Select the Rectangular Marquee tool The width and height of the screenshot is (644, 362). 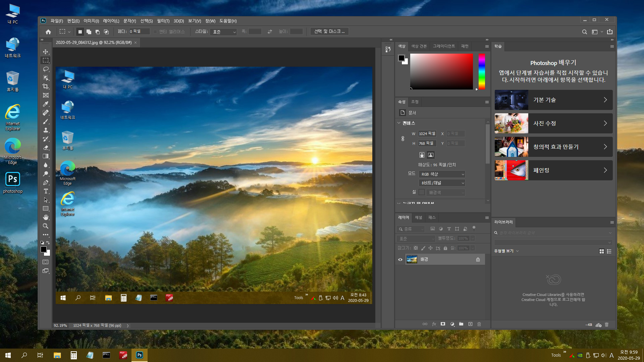pos(46,60)
